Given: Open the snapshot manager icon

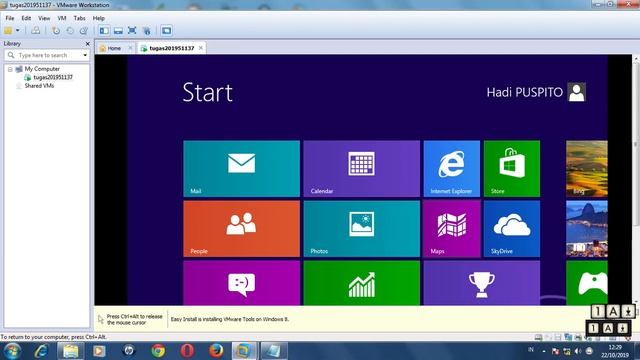Looking at the screenshot, I should point(84,31).
